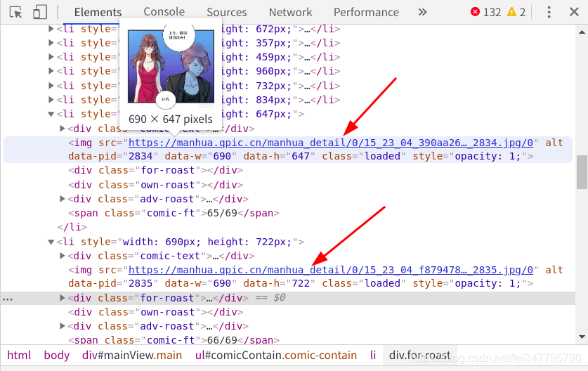Activate the inspect element picker icon
The width and height of the screenshot is (588, 371).
click(15, 12)
